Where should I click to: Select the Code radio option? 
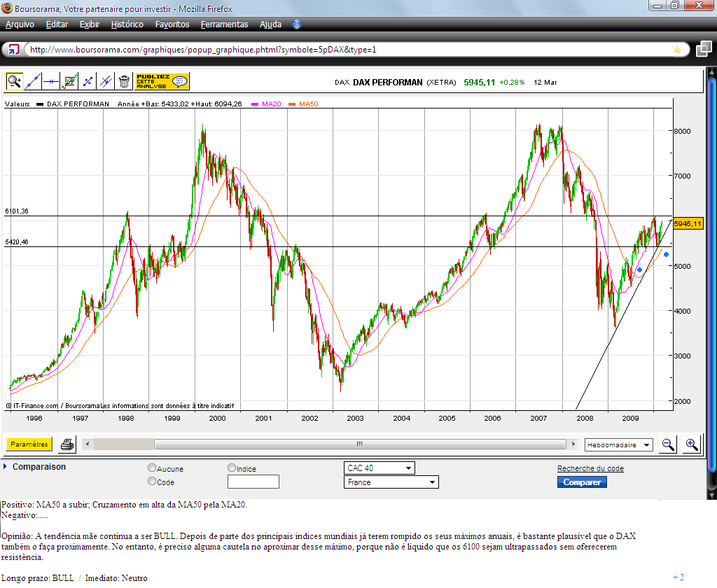[152, 481]
